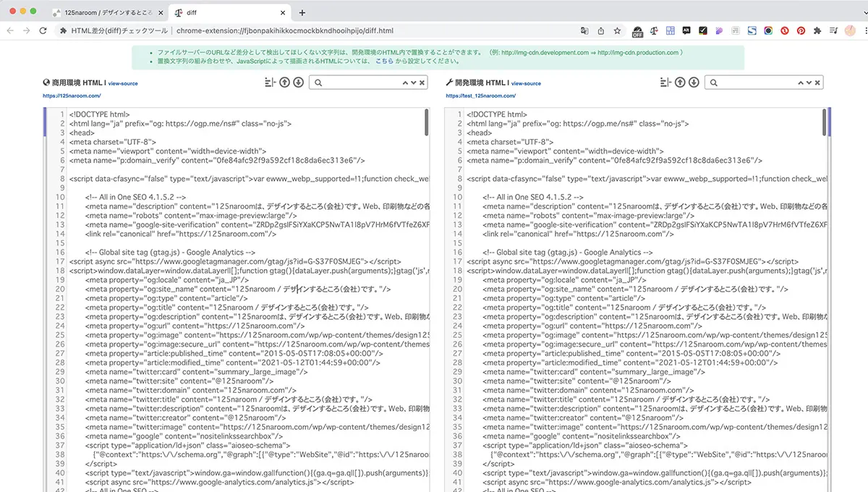
Task: Click the 商用環境 HTML heading
Action: click(79, 82)
